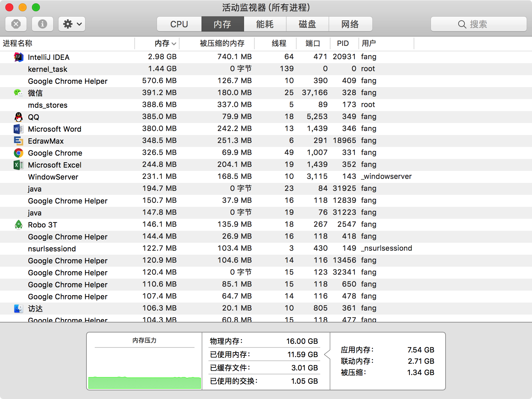The image size is (532, 399).
Task: Select the 内存 memory tab
Action: point(222,24)
